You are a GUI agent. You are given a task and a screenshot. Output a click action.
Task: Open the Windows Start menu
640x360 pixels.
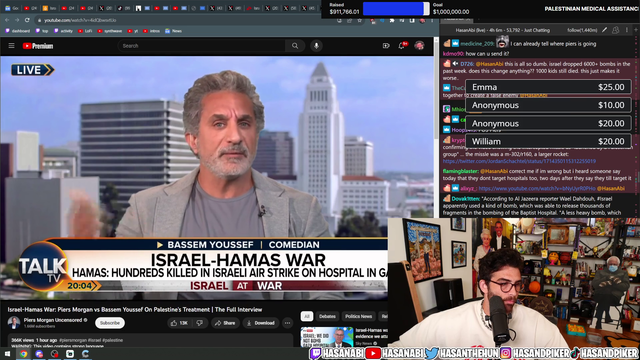[7, 353]
